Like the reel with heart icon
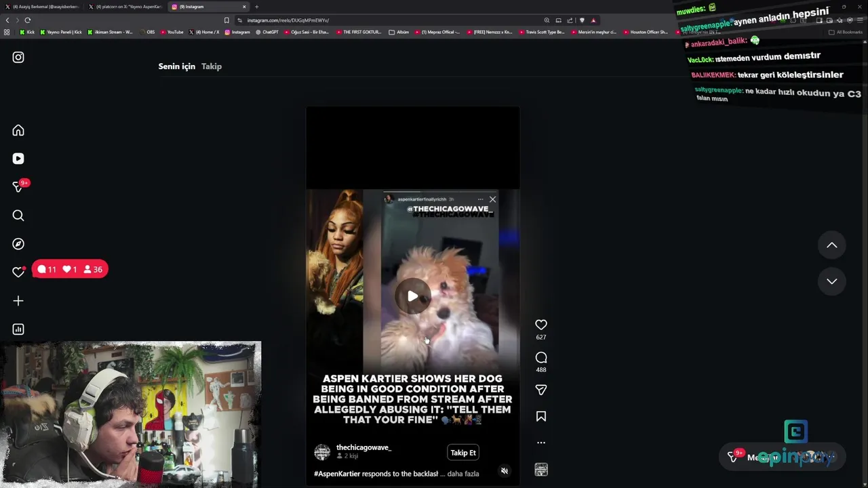Image resolution: width=868 pixels, height=488 pixels. pyautogui.click(x=541, y=325)
